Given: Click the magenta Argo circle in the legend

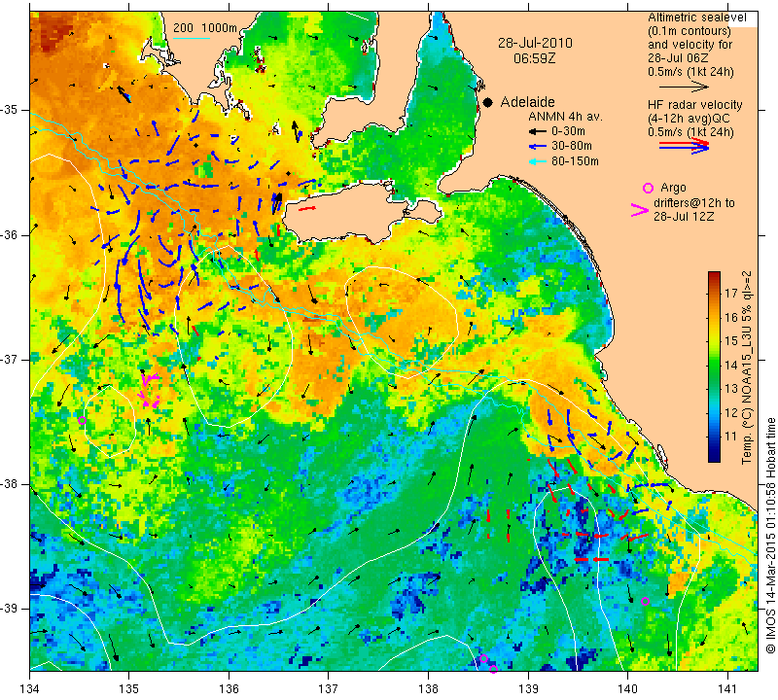Looking at the screenshot, I should point(648,188).
